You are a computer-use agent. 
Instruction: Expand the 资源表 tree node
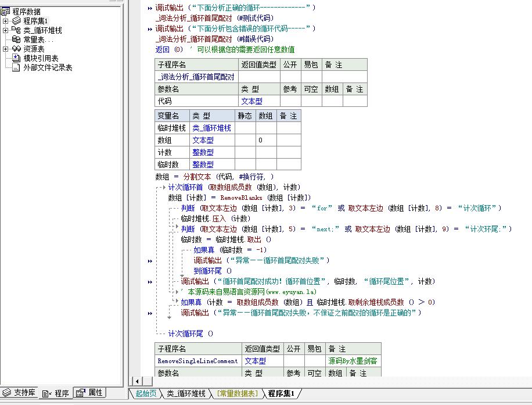click(x=5, y=49)
